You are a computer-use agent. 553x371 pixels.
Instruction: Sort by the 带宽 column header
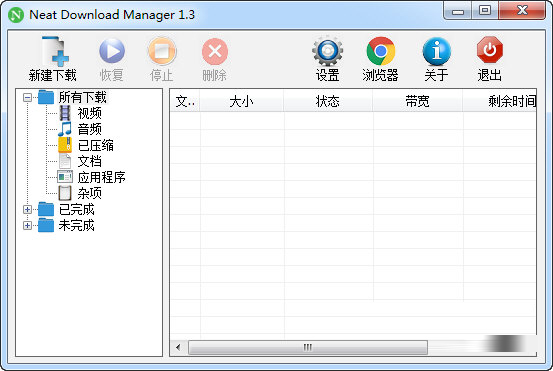[x=418, y=101]
